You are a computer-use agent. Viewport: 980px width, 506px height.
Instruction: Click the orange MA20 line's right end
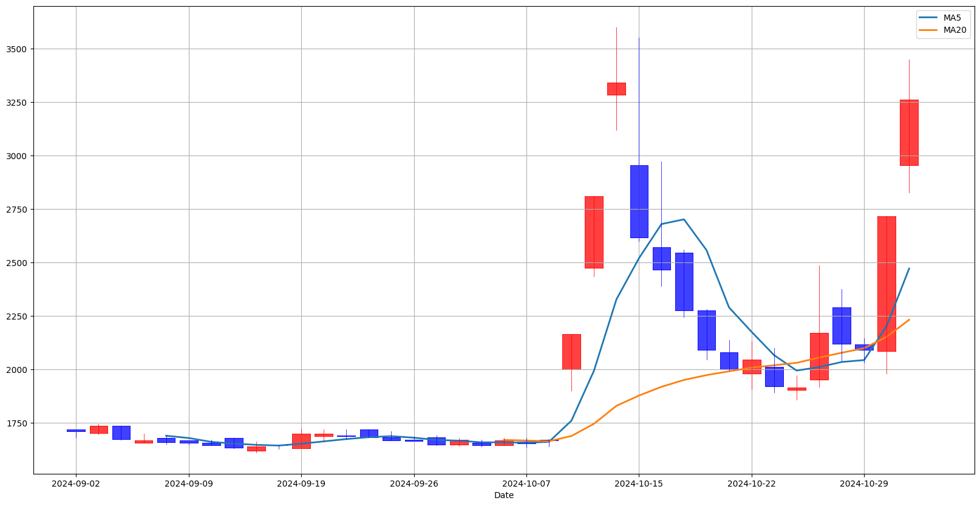[908, 320]
